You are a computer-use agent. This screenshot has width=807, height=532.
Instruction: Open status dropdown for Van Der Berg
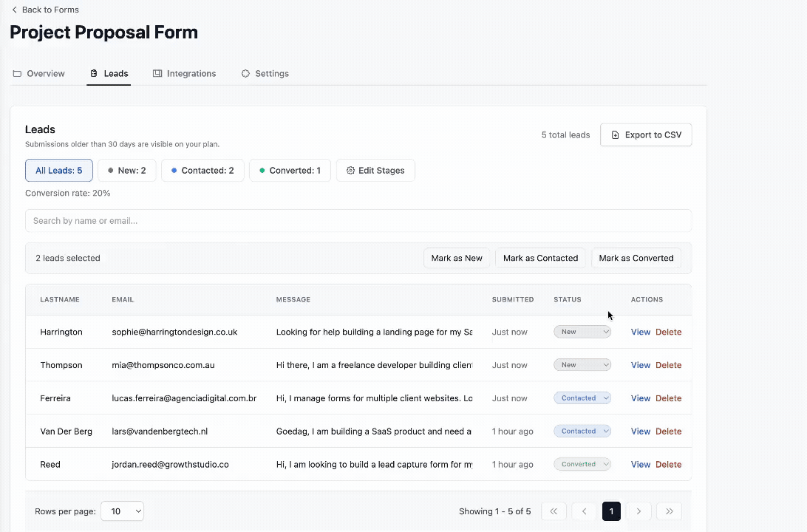(582, 432)
